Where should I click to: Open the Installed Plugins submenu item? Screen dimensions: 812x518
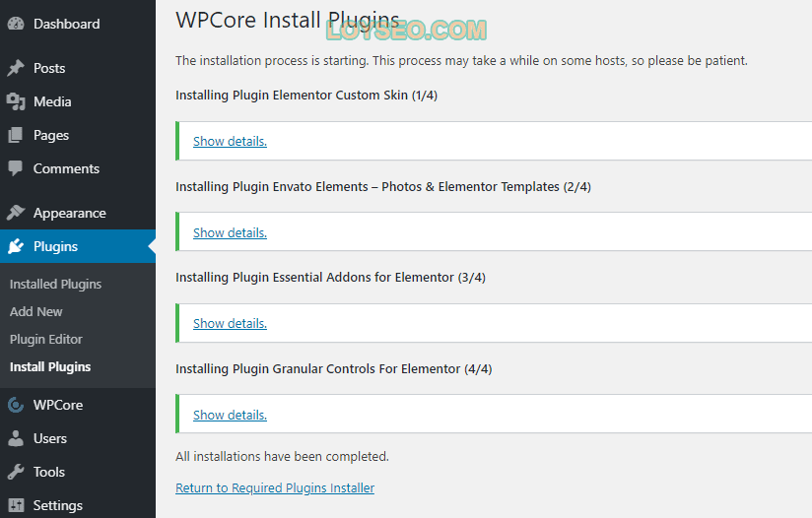(x=55, y=284)
